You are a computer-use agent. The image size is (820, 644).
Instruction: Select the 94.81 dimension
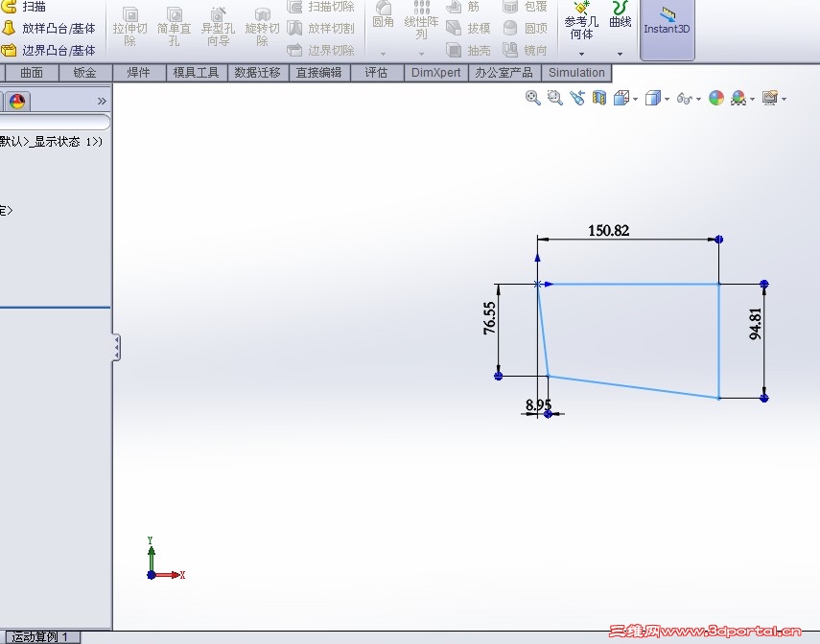(756, 324)
